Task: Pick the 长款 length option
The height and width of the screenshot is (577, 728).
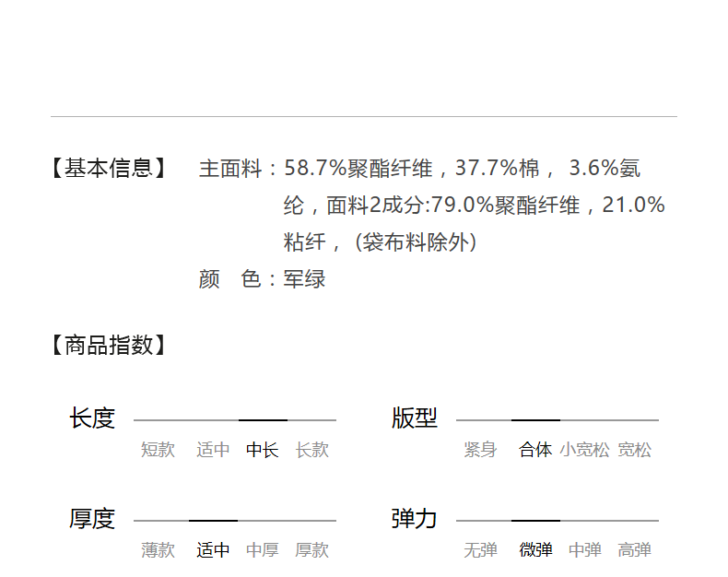Action: click(312, 450)
